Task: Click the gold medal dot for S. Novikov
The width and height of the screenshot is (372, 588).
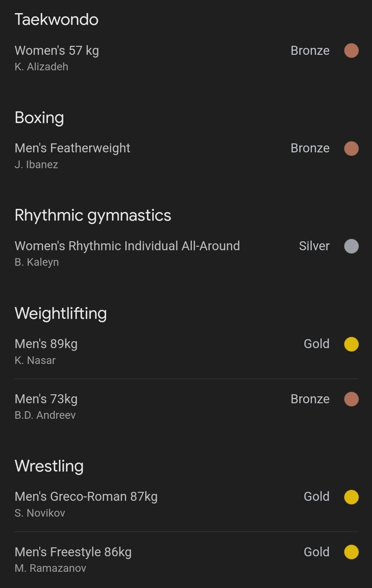Action: tap(351, 497)
